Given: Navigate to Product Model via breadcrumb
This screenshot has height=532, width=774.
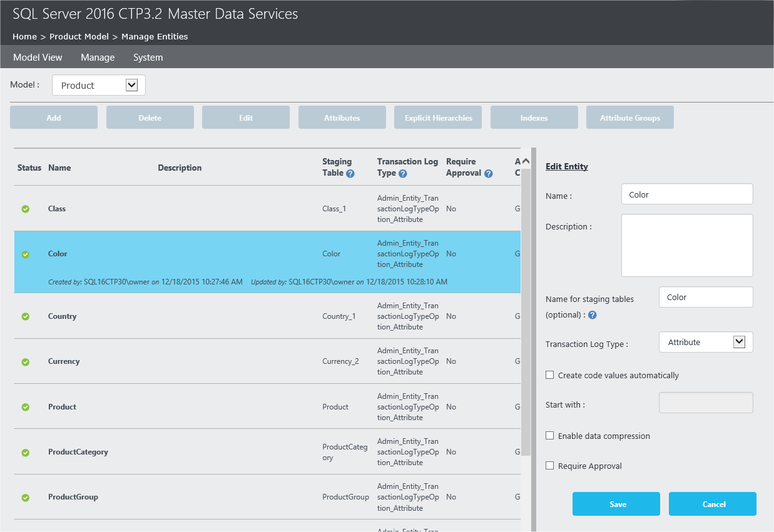Looking at the screenshot, I should (x=79, y=36).
